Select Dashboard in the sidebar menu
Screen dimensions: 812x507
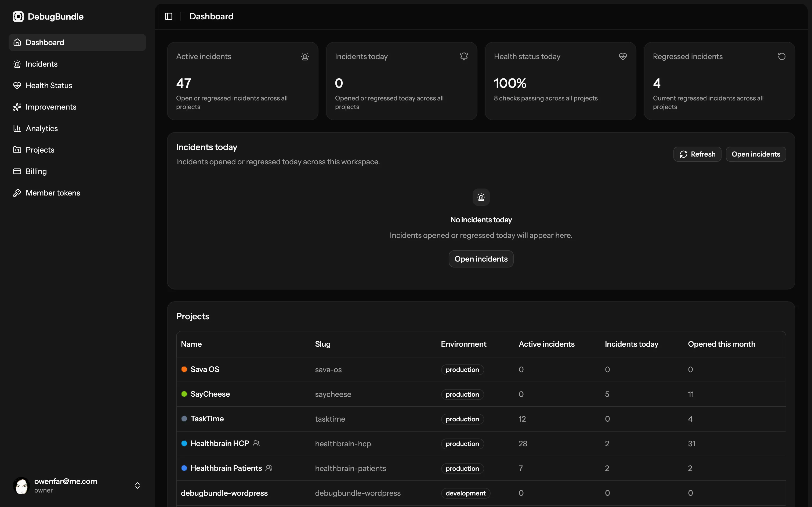(x=77, y=43)
